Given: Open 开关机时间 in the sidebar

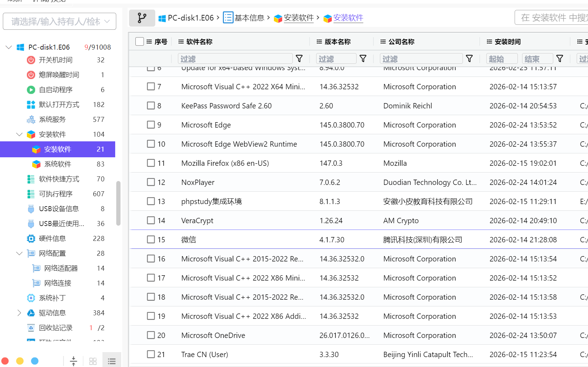Looking at the screenshot, I should (x=56, y=60).
